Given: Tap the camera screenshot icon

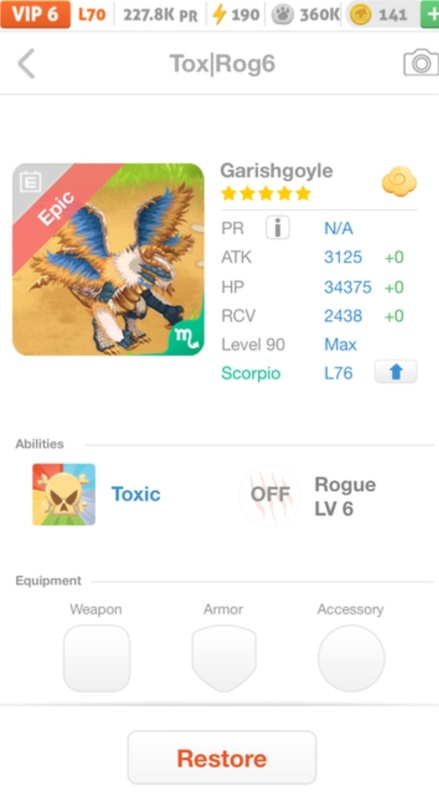Looking at the screenshot, I should tap(422, 63).
